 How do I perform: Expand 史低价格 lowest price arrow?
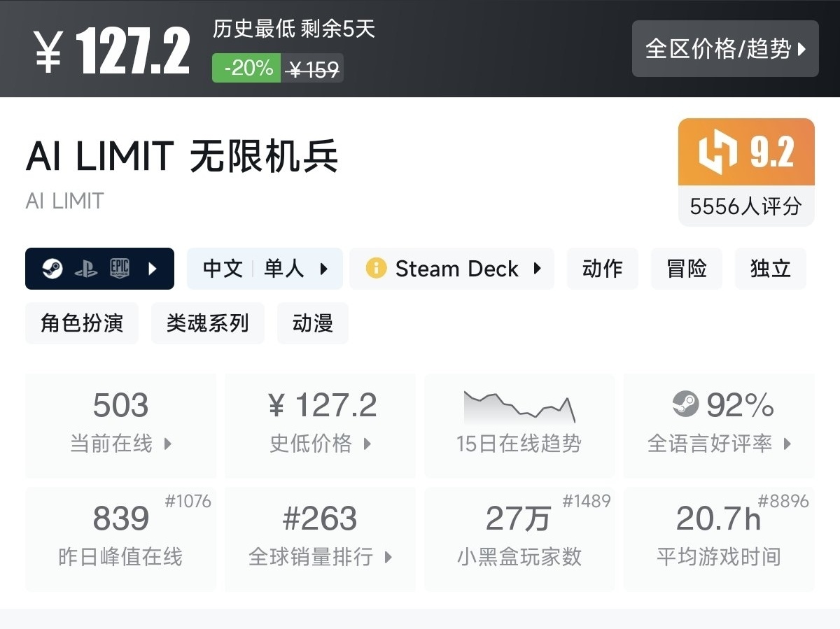(367, 444)
